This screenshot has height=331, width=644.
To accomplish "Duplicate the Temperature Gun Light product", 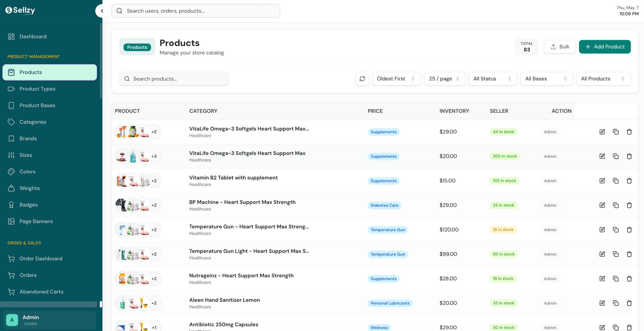I will (x=616, y=254).
